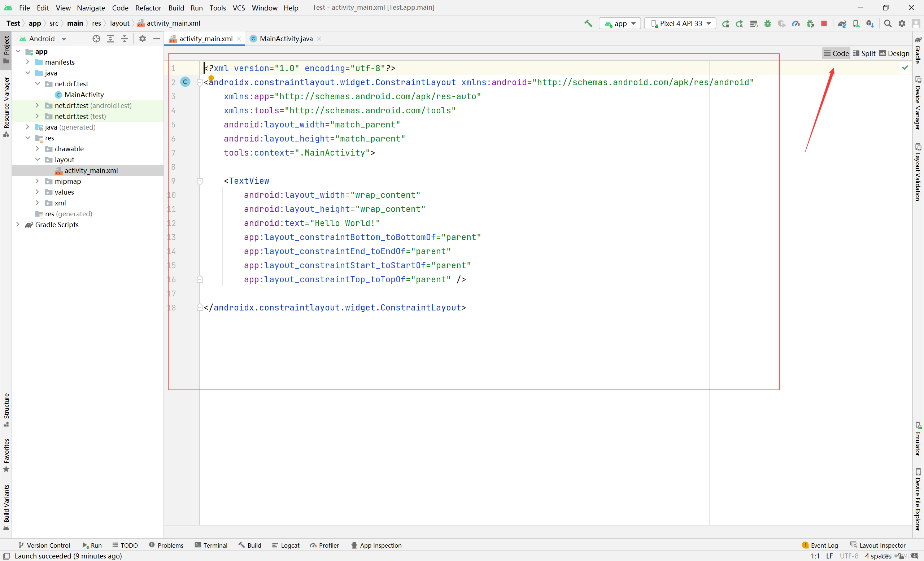Viewport: 924px width, 561px height.
Task: Click the Apply Code Changes icon
Action: tap(753, 23)
